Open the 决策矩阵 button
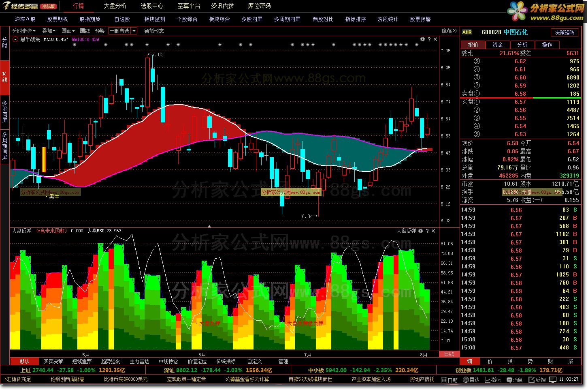This screenshot has height=390, width=588. pos(565,32)
